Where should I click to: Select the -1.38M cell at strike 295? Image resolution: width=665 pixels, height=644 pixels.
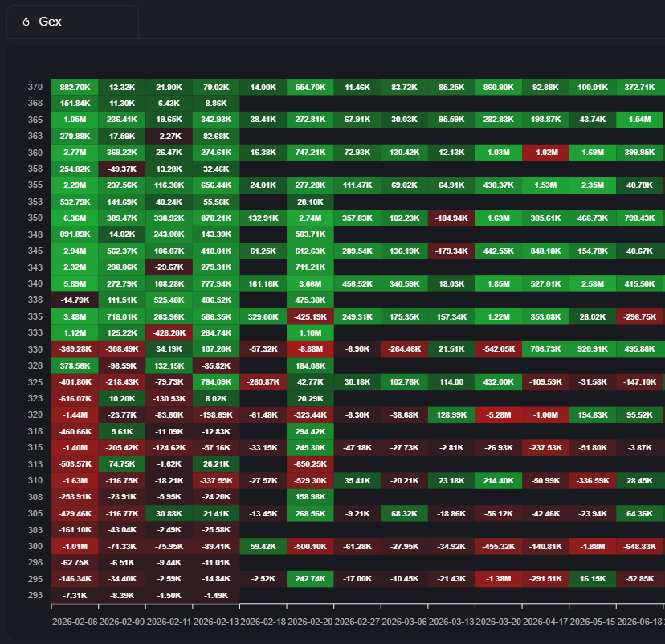point(498,579)
